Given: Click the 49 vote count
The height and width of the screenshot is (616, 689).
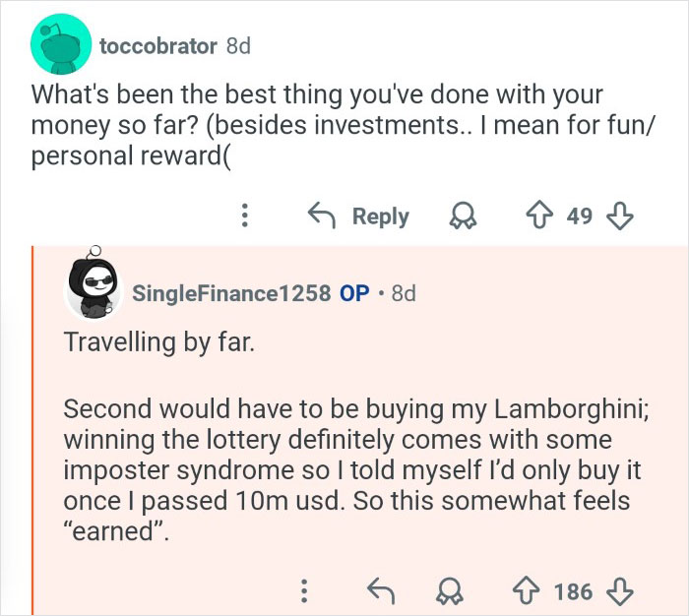Looking at the screenshot, I should pyautogui.click(x=580, y=216).
